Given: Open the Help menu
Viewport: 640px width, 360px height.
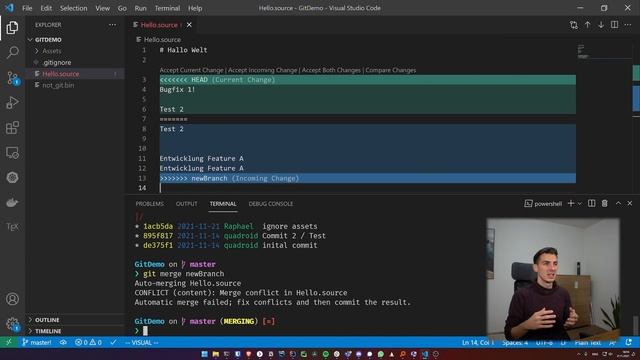Looking at the screenshot, I should (195, 8).
